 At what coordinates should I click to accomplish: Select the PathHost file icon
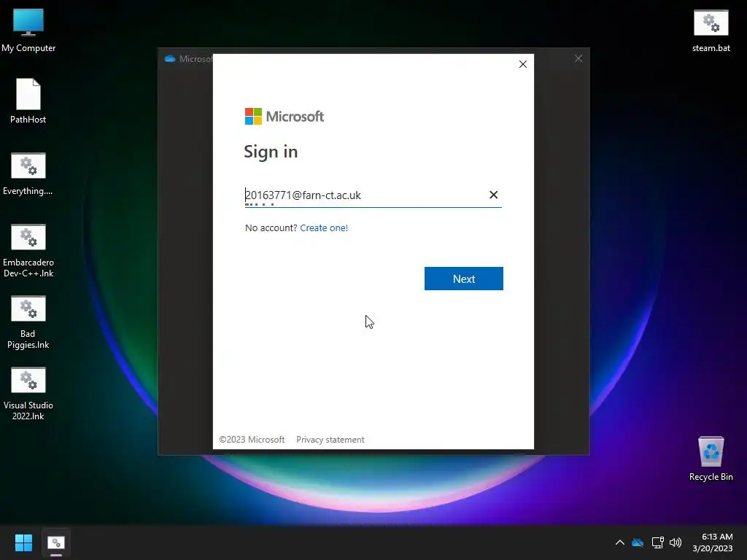click(x=28, y=101)
